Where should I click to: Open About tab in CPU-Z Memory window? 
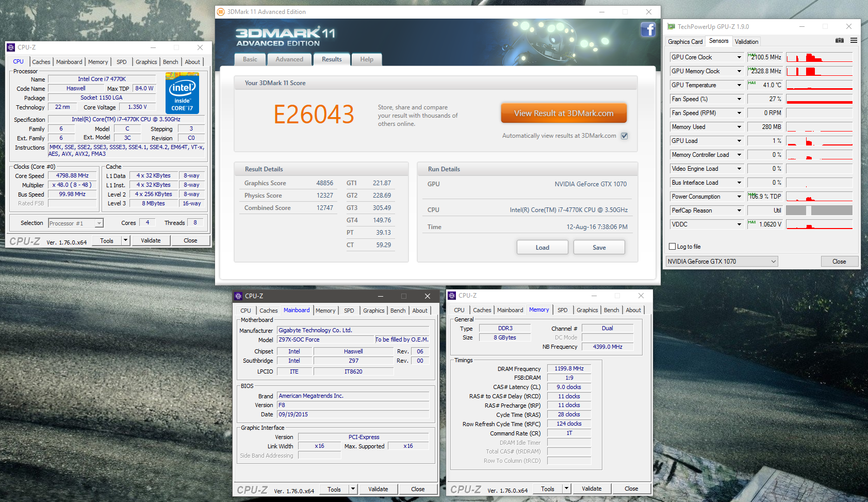pyautogui.click(x=633, y=310)
